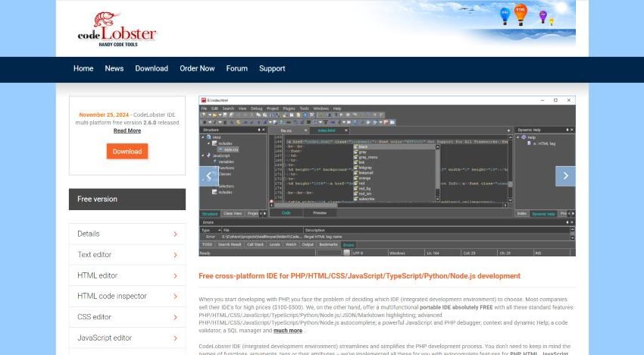Viewport: 644px width, 355px height.
Task: Open Download in the navigation bar
Action: (152, 69)
